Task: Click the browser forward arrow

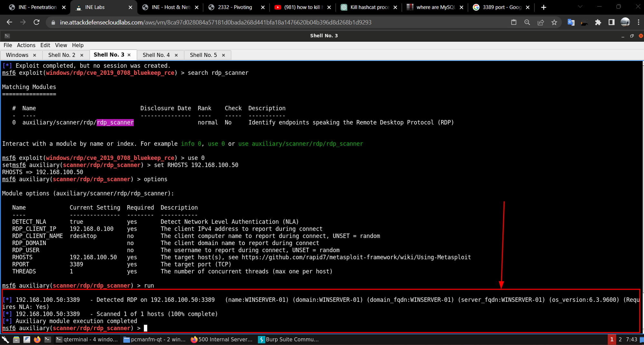Action: click(x=23, y=22)
